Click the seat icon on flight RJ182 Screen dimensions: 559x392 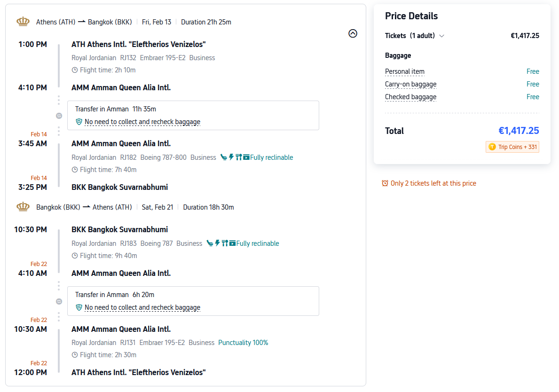tap(224, 157)
